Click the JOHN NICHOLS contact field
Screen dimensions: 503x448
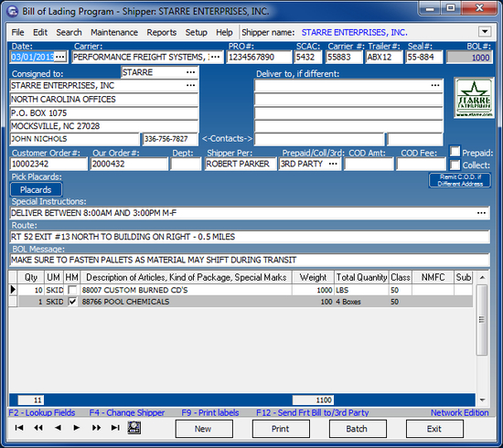(74, 139)
